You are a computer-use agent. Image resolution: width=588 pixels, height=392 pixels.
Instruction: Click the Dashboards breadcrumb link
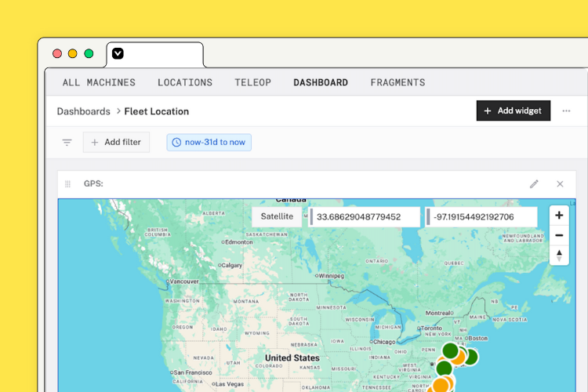[84, 111]
